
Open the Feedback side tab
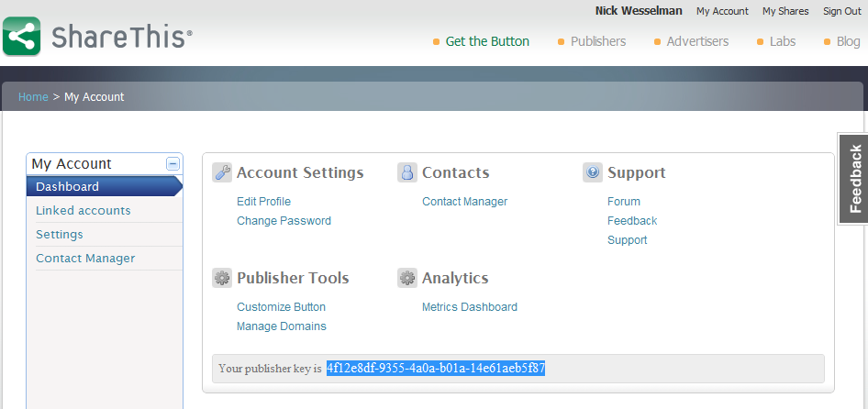[x=853, y=179]
